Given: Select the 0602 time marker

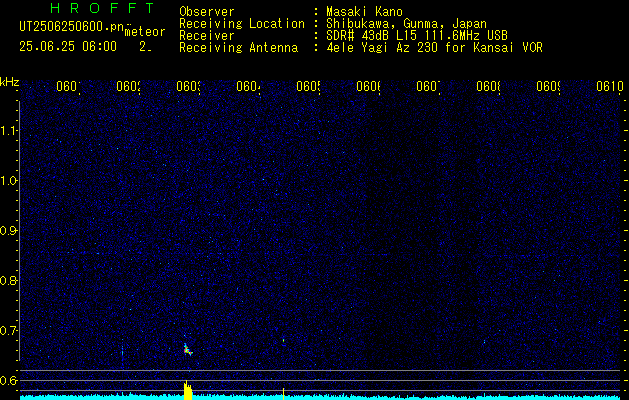Looking at the screenshot, I should coord(128,87).
